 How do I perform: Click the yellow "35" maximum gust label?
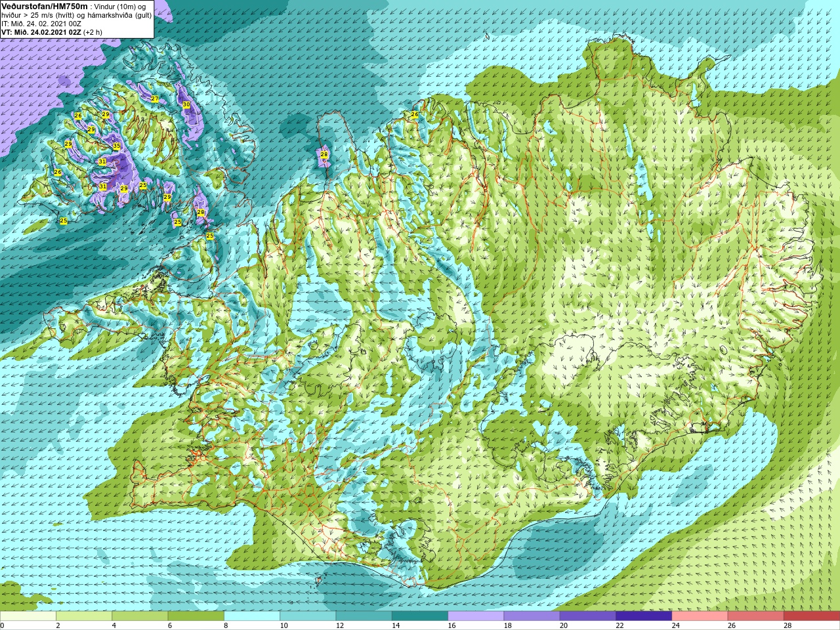coord(117,146)
